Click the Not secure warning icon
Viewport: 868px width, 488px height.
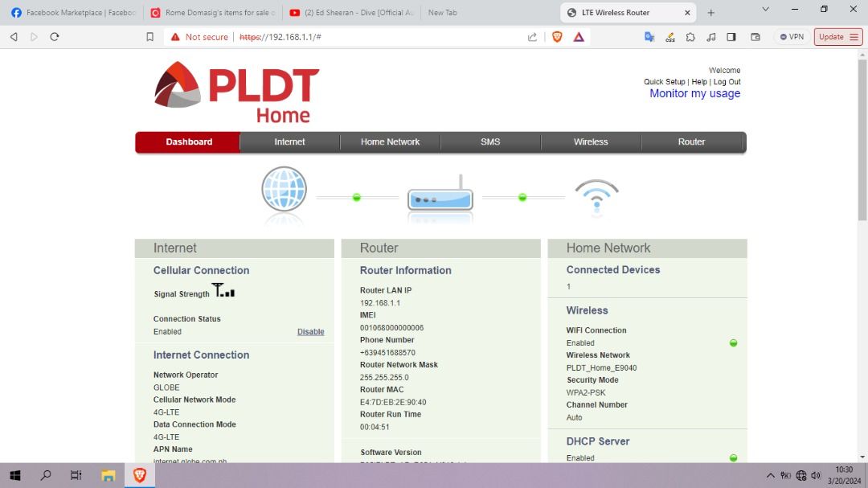(x=175, y=36)
